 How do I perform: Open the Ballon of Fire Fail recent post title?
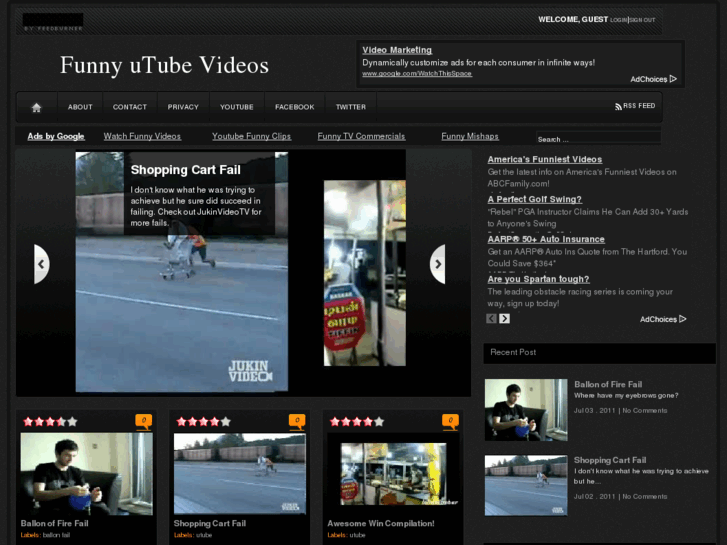(x=608, y=385)
